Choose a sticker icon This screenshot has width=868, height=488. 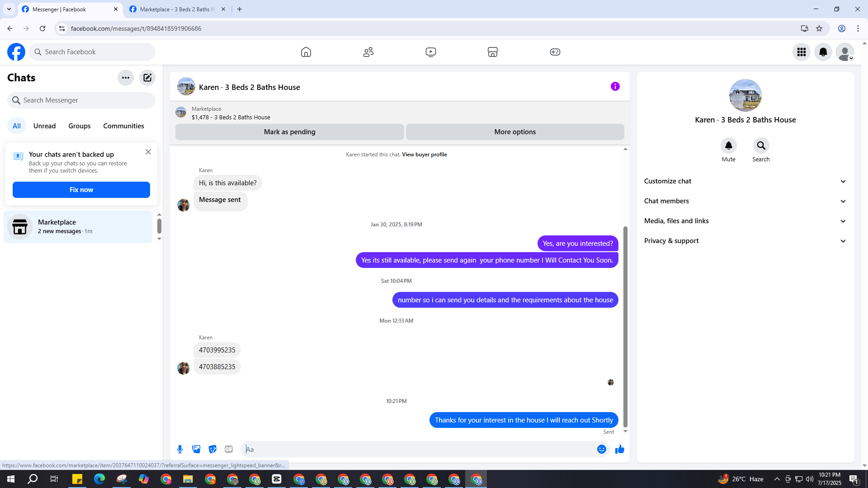(x=212, y=449)
